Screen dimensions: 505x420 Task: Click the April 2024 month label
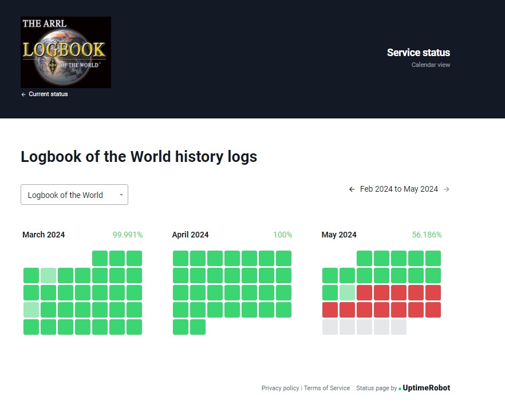(x=190, y=235)
